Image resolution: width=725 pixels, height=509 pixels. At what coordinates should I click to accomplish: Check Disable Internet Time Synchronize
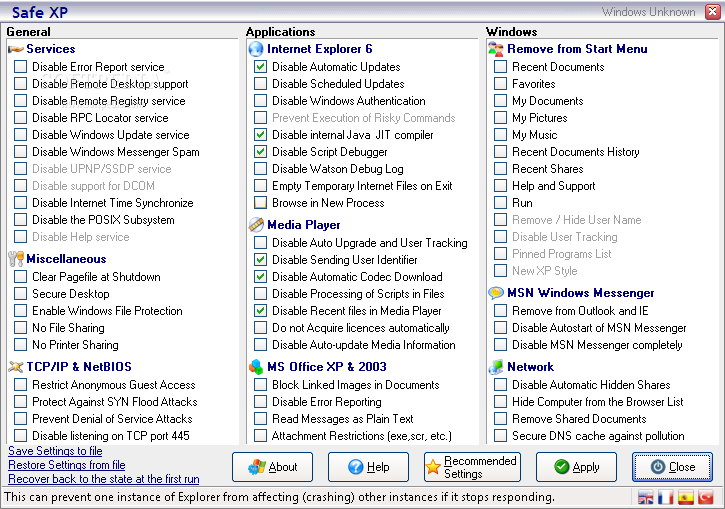(x=20, y=202)
